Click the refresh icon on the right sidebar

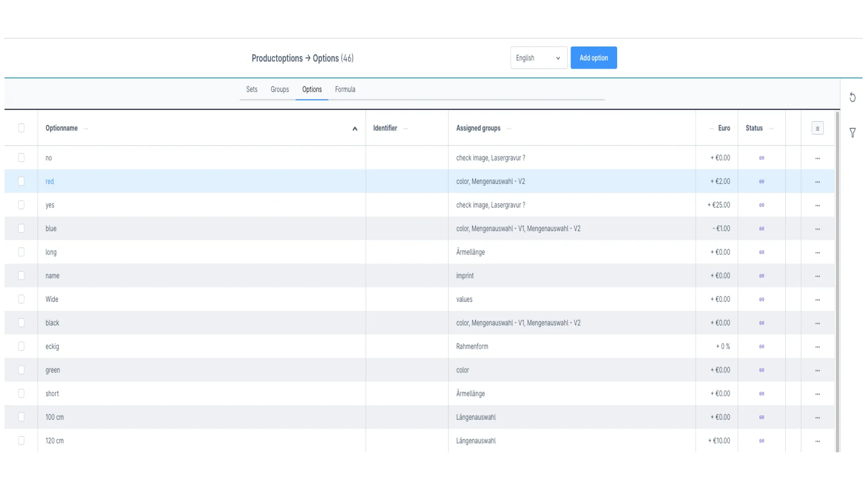point(853,97)
